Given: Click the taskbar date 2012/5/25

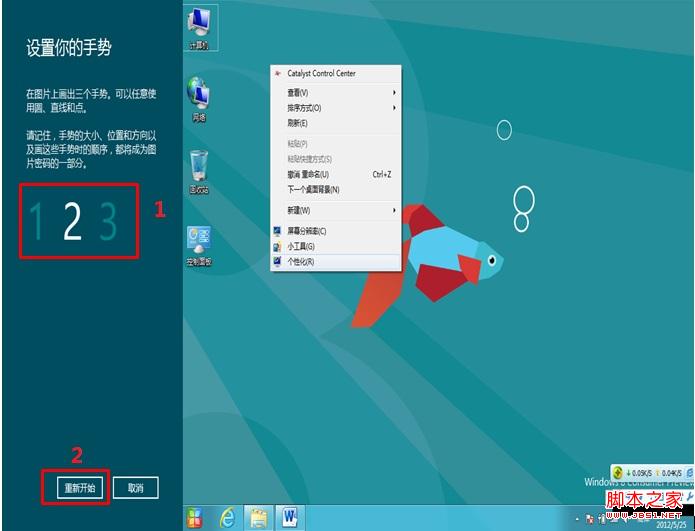Looking at the screenshot, I should click(670, 525).
